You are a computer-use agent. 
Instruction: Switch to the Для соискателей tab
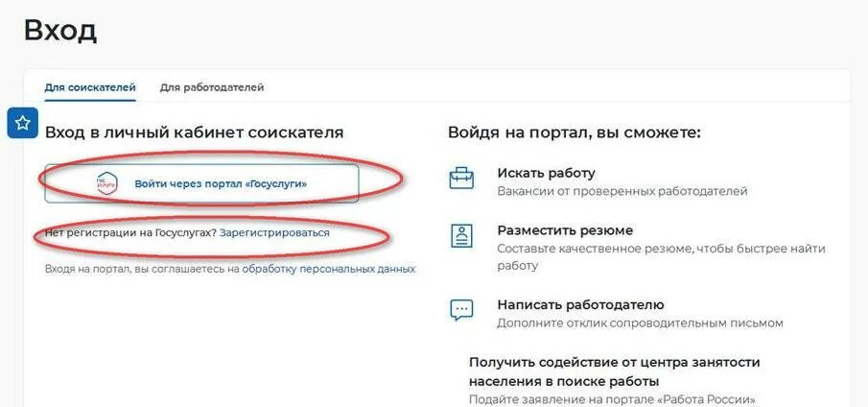(90, 87)
